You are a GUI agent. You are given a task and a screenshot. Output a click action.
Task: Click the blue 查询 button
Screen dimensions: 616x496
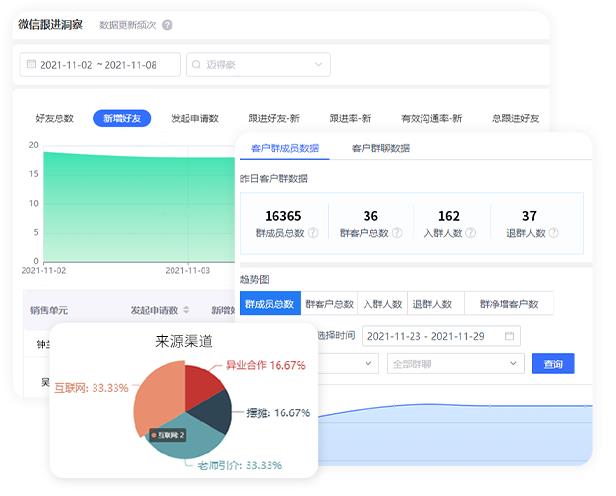[x=553, y=364]
